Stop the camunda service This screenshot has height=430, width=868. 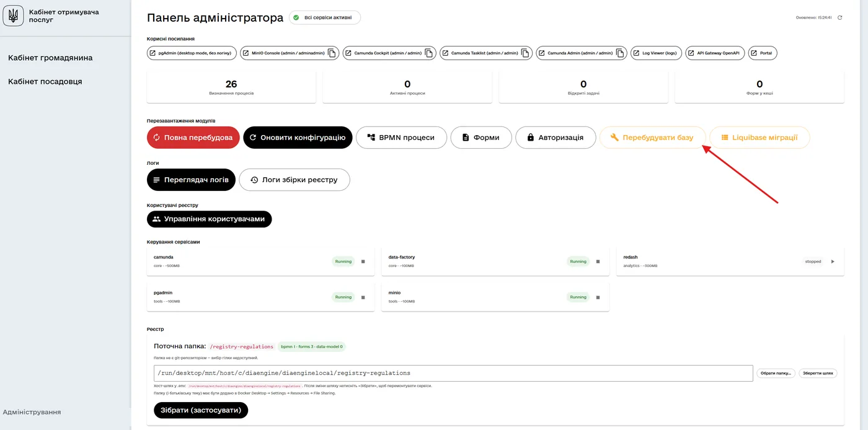click(x=363, y=261)
